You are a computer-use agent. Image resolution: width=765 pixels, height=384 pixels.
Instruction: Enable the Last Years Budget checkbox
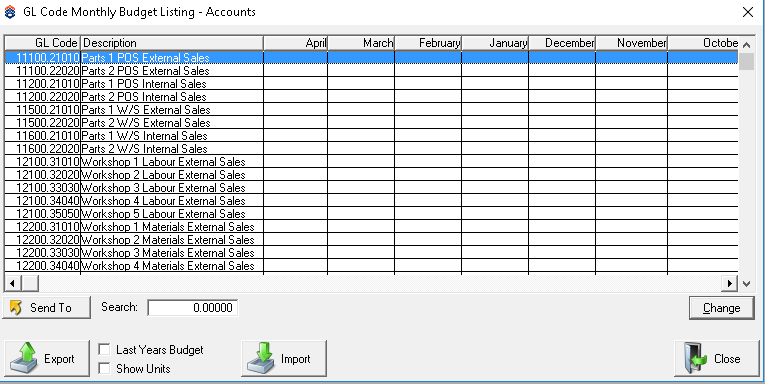click(x=104, y=349)
